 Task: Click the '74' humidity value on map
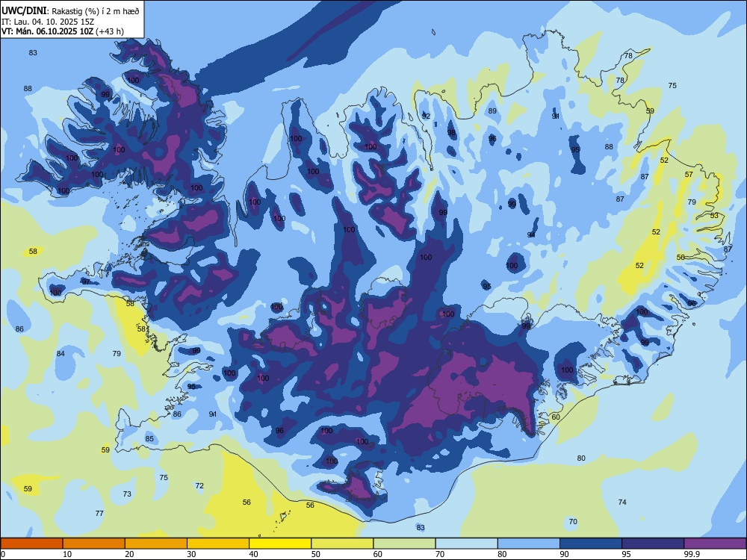pyautogui.click(x=622, y=503)
